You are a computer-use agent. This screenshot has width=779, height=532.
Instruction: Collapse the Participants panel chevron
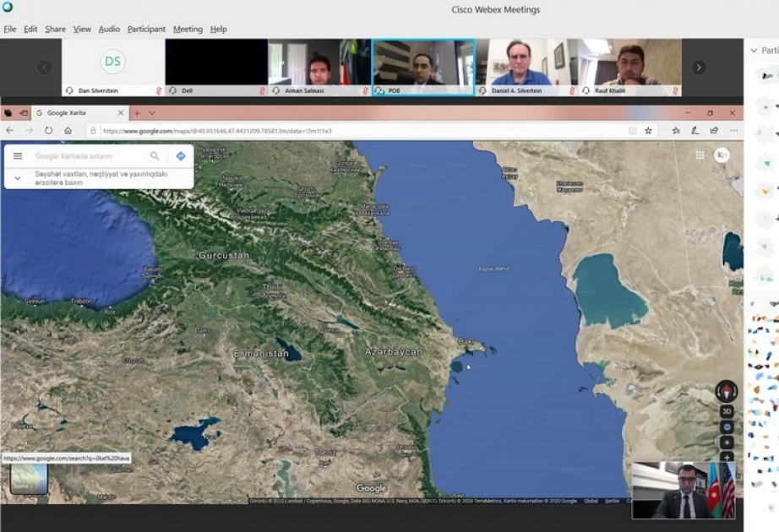pyautogui.click(x=754, y=50)
